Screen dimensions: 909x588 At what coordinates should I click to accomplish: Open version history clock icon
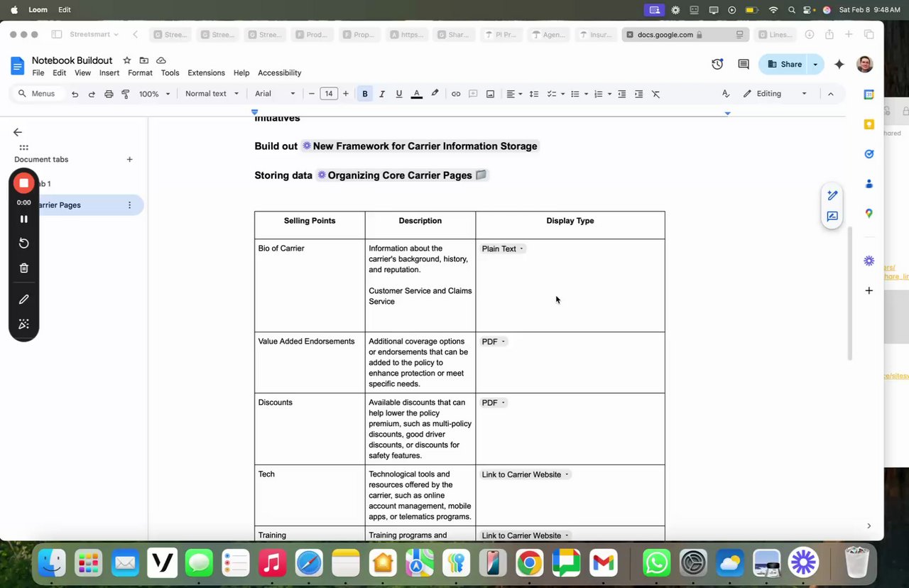tap(717, 64)
